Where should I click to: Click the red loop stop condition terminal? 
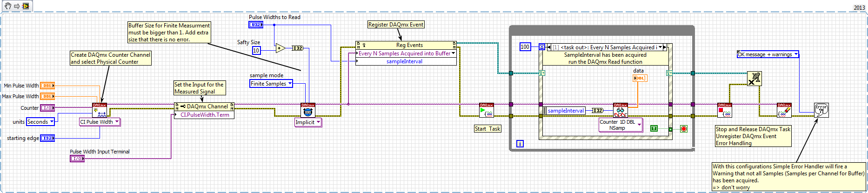(683, 129)
